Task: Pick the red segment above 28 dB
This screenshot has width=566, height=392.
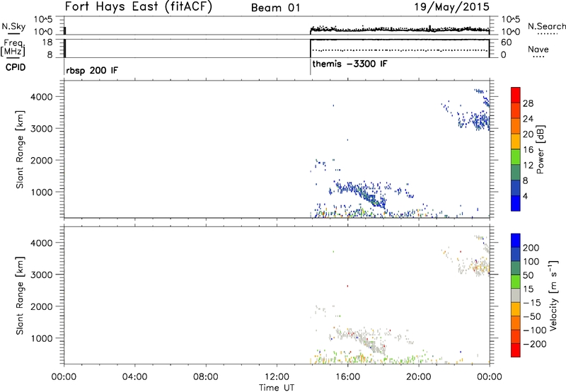Action: tap(516, 95)
